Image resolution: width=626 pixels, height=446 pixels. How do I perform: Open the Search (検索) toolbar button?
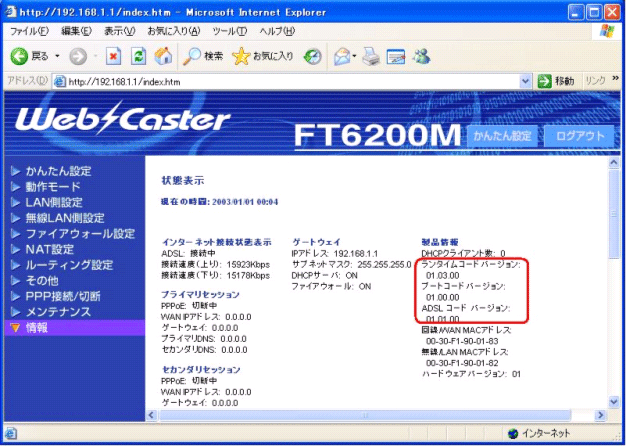(x=203, y=56)
